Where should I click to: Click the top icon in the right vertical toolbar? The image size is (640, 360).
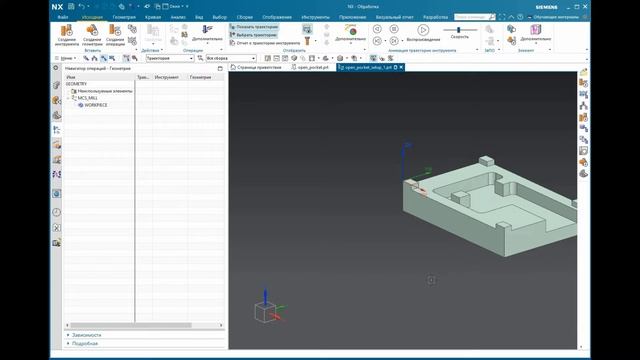584,72
